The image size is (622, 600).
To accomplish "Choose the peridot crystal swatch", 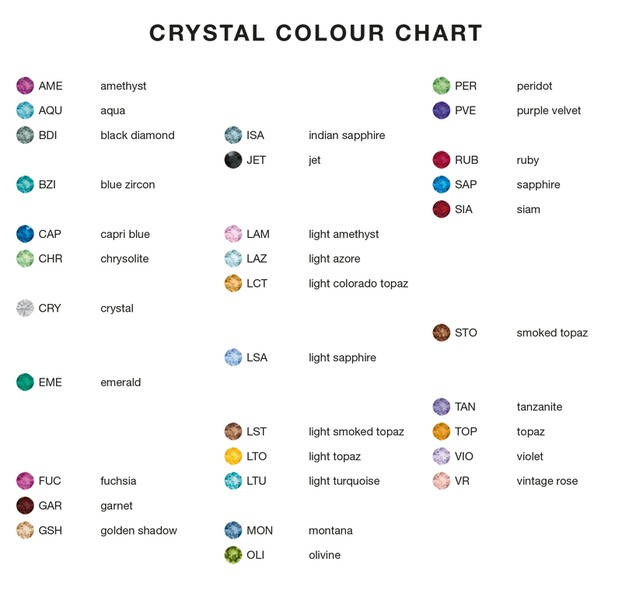I will click(x=441, y=86).
